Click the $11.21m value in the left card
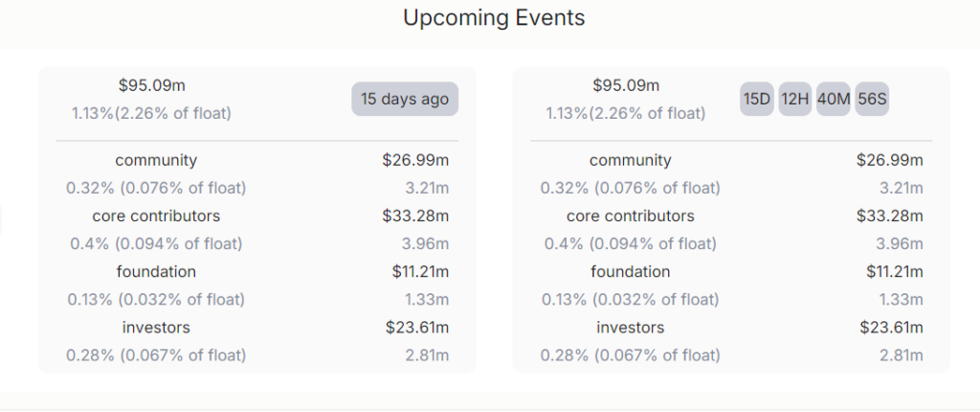Image resolution: width=980 pixels, height=412 pixels. pos(420,272)
